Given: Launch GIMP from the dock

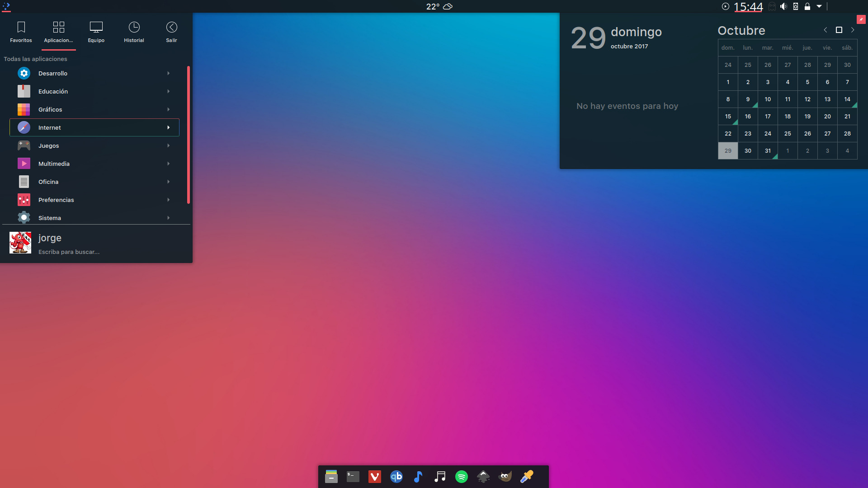Looking at the screenshot, I should click(x=505, y=477).
